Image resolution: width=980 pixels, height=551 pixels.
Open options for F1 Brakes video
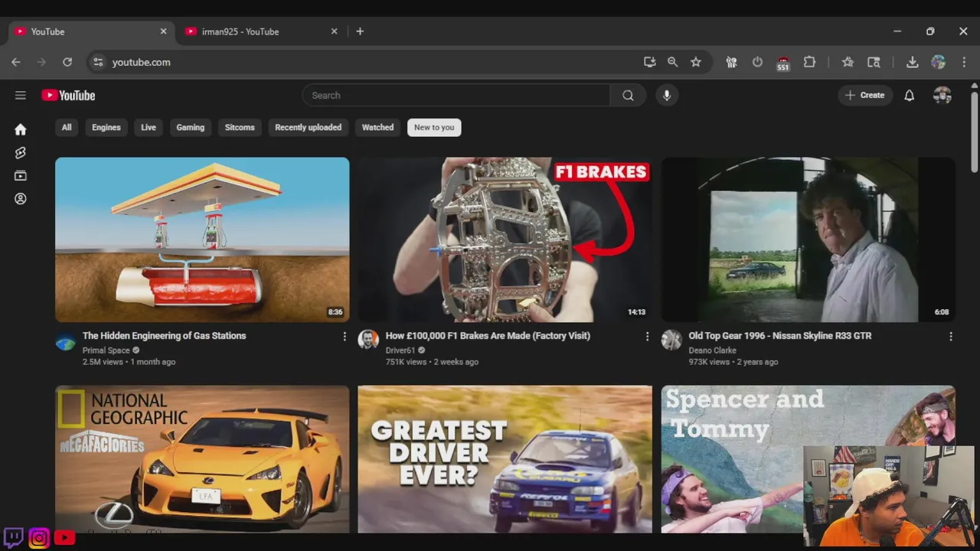(x=647, y=337)
